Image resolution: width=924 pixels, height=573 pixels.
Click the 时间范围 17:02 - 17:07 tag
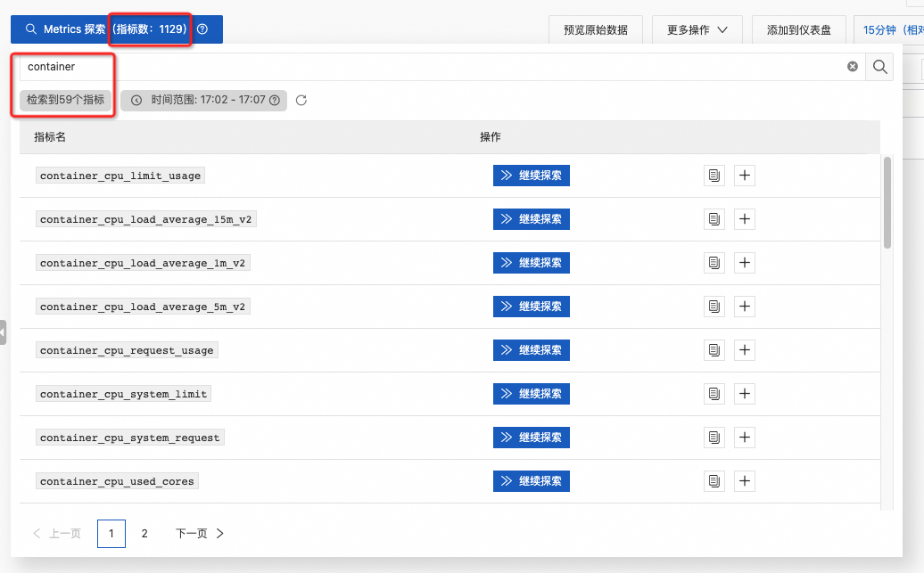tap(206, 101)
